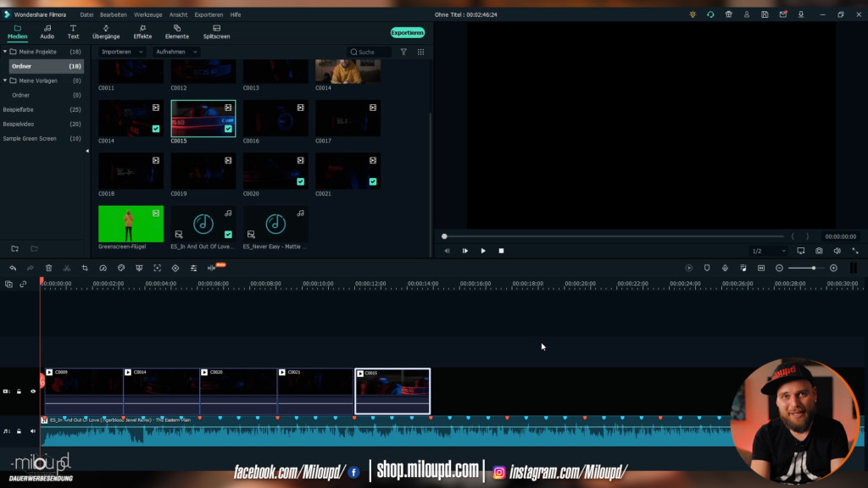Click the timeline zoom slider handle
Viewport: 868px width, 488px height.
point(813,268)
